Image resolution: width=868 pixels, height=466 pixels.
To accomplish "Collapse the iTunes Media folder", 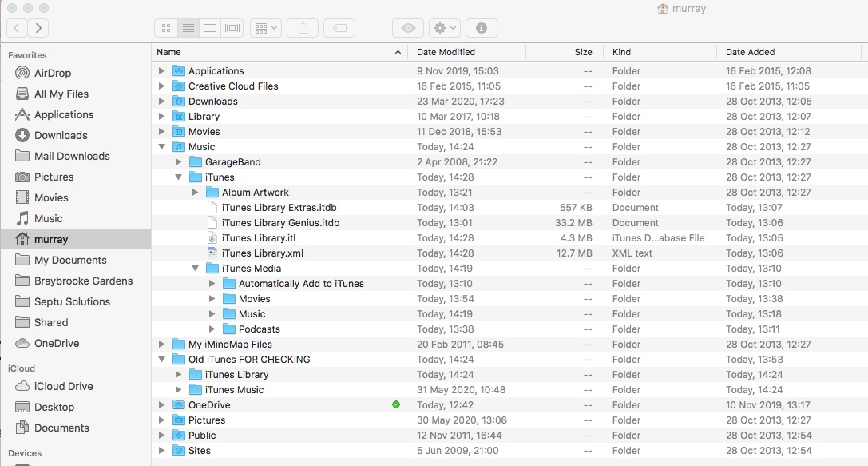I will point(196,268).
